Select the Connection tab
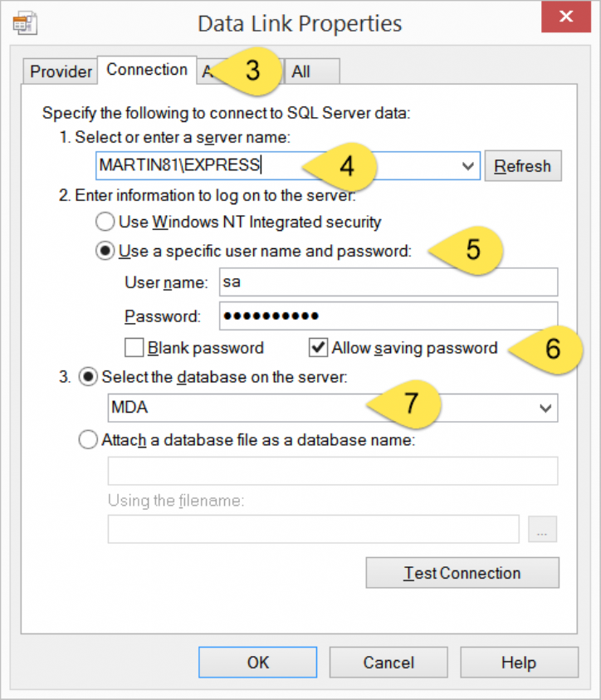 point(147,70)
